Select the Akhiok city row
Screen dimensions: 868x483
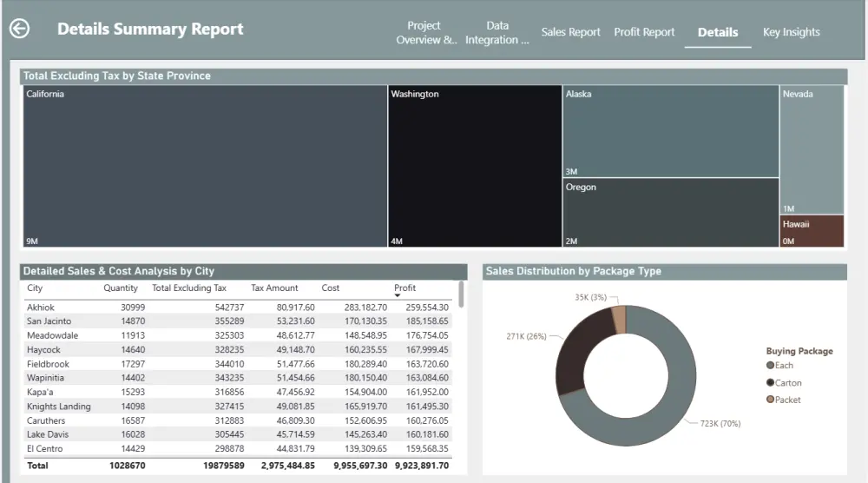pyautogui.click(x=238, y=307)
